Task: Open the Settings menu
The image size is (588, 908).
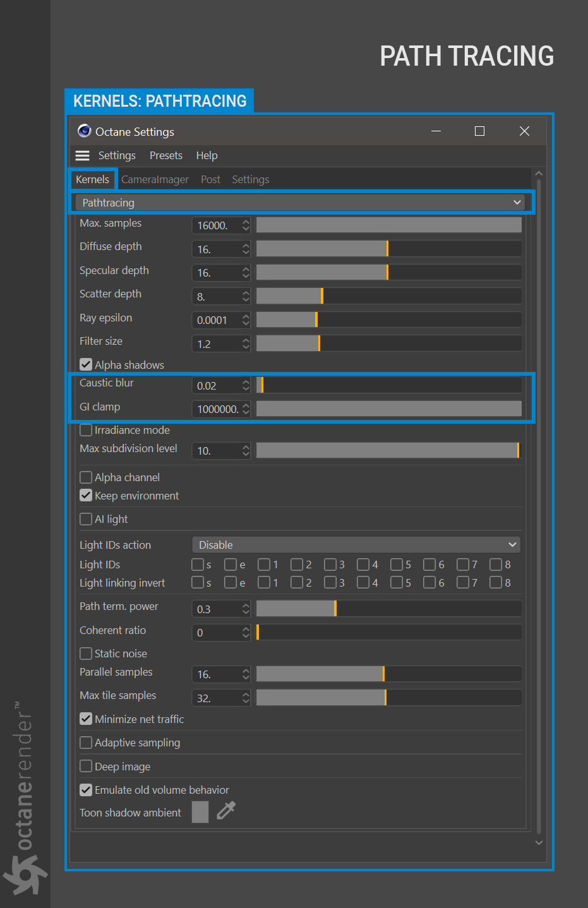Action: pyautogui.click(x=117, y=155)
